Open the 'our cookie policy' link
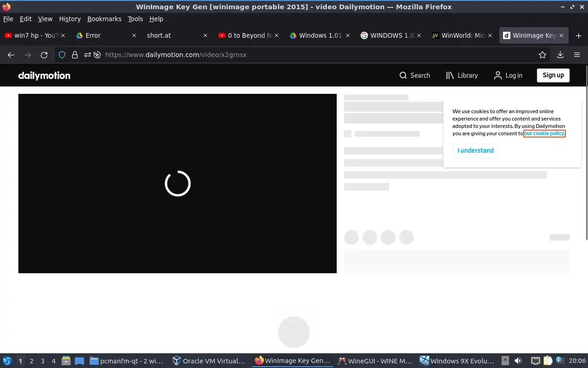Image resolution: width=588 pixels, height=368 pixels. pyautogui.click(x=544, y=133)
